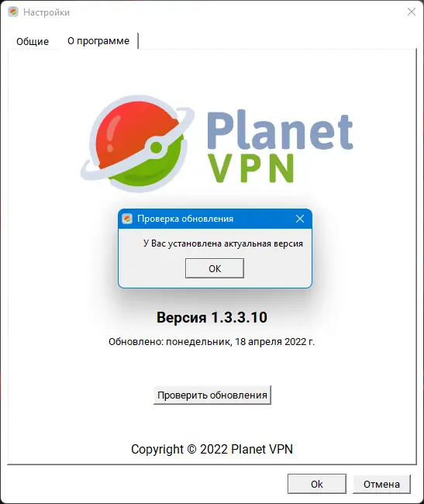Click the актуальная версия message text
The width and height of the screenshot is (424, 504).
point(264,243)
